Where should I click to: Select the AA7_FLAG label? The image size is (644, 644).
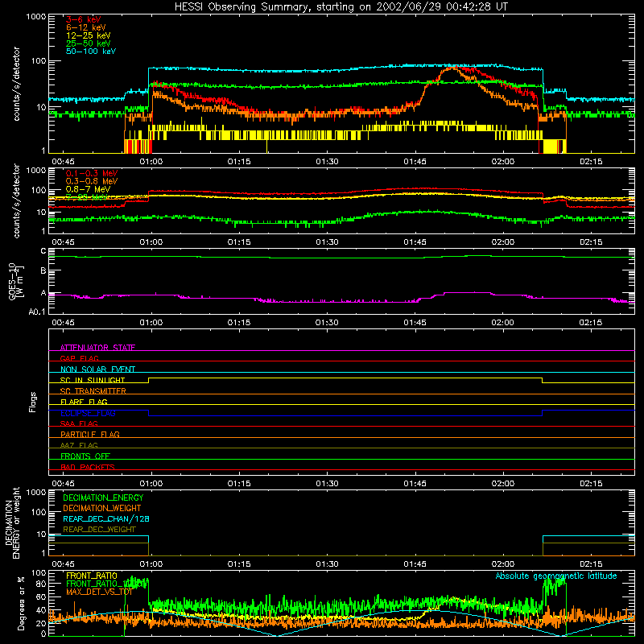click(x=79, y=445)
